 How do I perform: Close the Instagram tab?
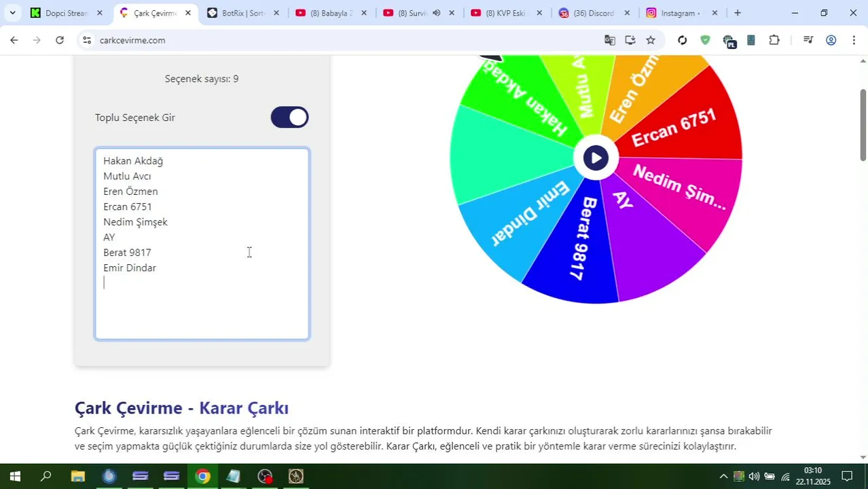[715, 13]
